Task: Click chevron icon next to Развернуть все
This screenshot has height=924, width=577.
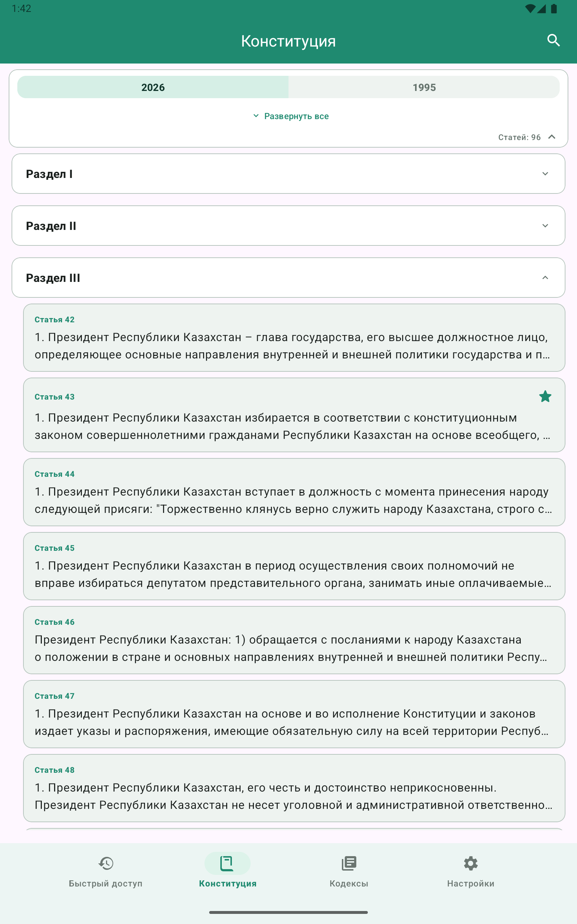Action: pyautogui.click(x=256, y=116)
